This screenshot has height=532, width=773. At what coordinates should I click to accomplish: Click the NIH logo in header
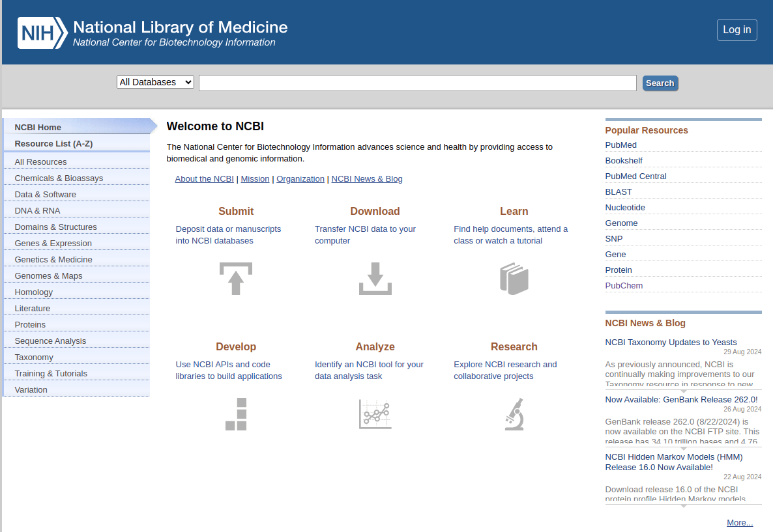(x=42, y=33)
